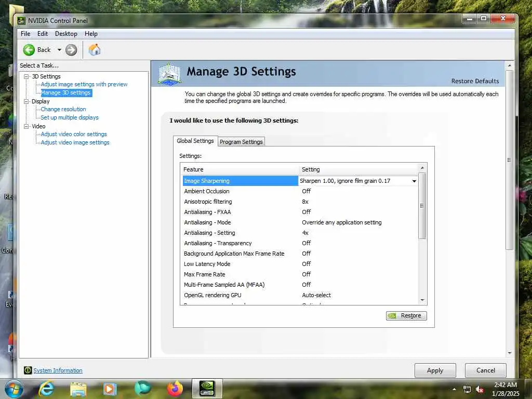532x399 pixels.
Task: Select Manage 3D settings in the tree
Action: (x=66, y=92)
